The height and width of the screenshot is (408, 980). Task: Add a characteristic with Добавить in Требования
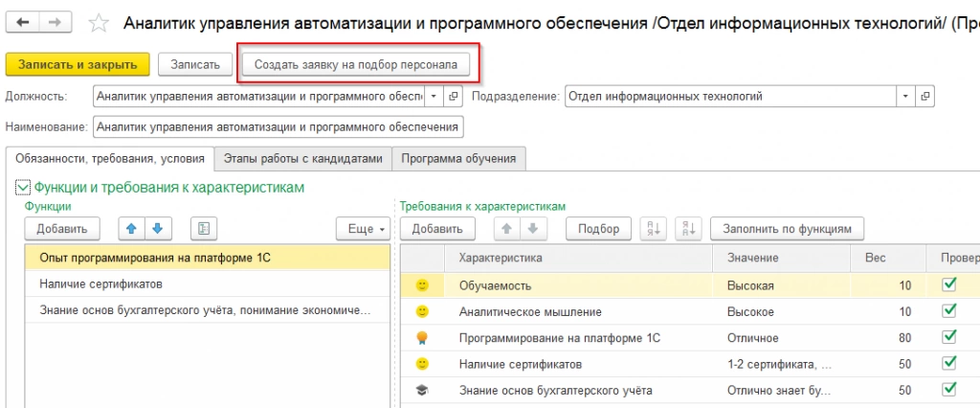(437, 228)
